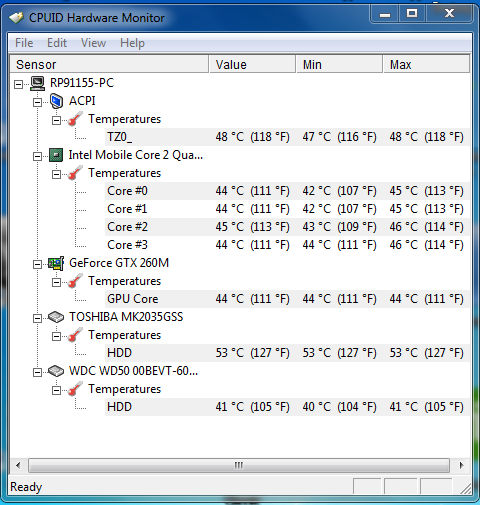Select the HDD row under WDC WD50

point(287,407)
